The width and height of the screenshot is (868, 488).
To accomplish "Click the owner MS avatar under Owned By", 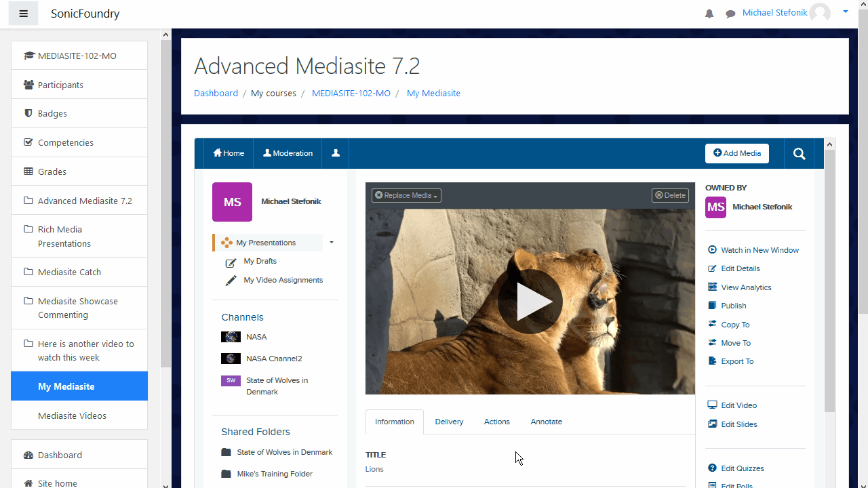I will (x=715, y=207).
